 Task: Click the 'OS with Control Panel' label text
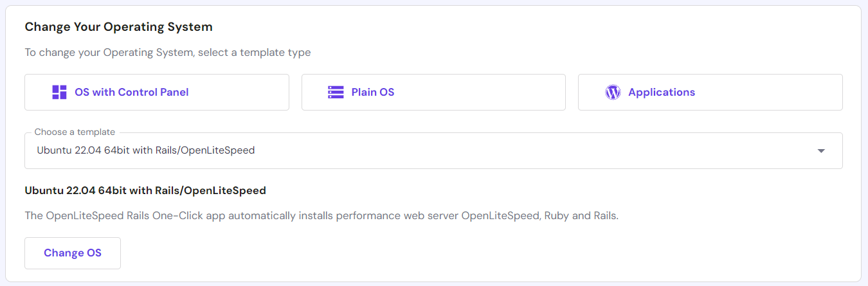point(132,92)
